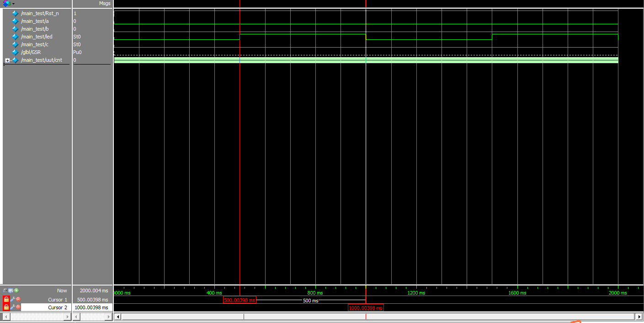Click Cursor 2's time value field
Image resolution: width=644 pixels, height=323 pixels.
point(91,307)
